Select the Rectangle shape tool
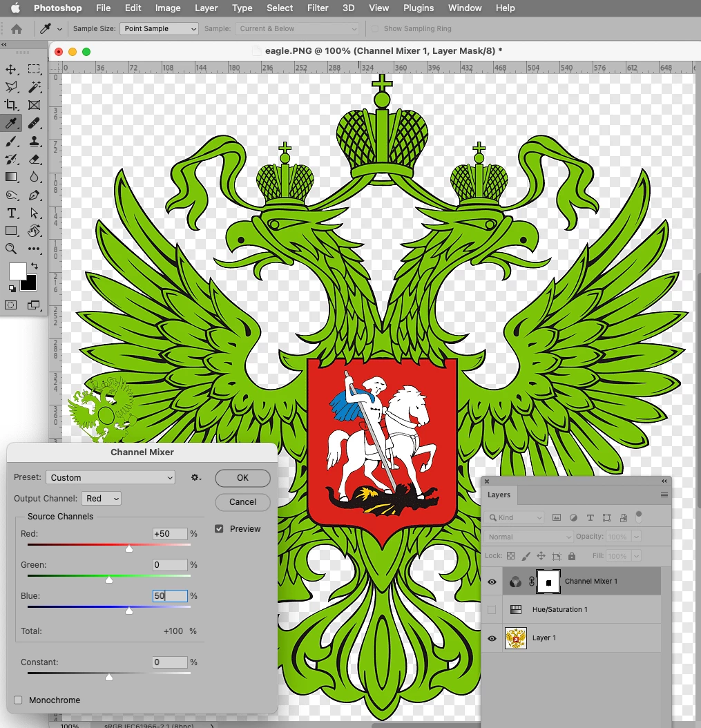701x728 pixels. point(11,231)
